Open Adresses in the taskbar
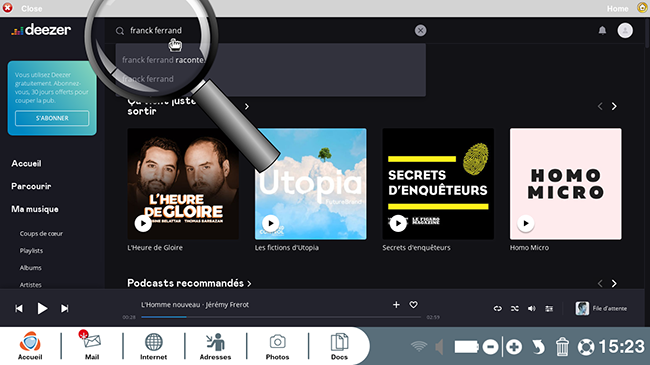Image resolution: width=650 pixels, height=365 pixels. [x=215, y=346]
